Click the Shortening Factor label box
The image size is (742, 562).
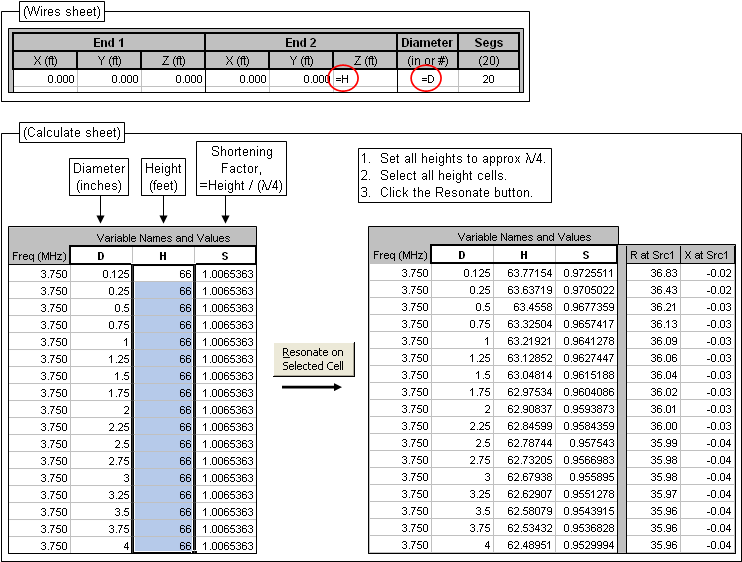coord(241,168)
